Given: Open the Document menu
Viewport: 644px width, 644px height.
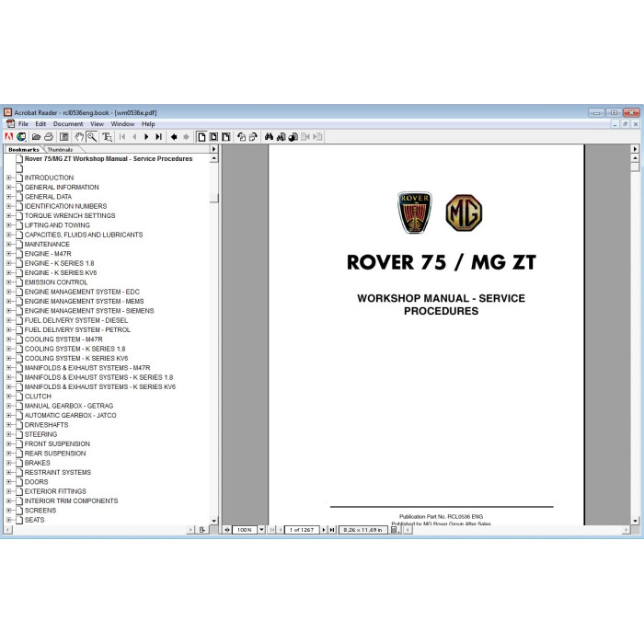Looking at the screenshot, I should (68, 123).
